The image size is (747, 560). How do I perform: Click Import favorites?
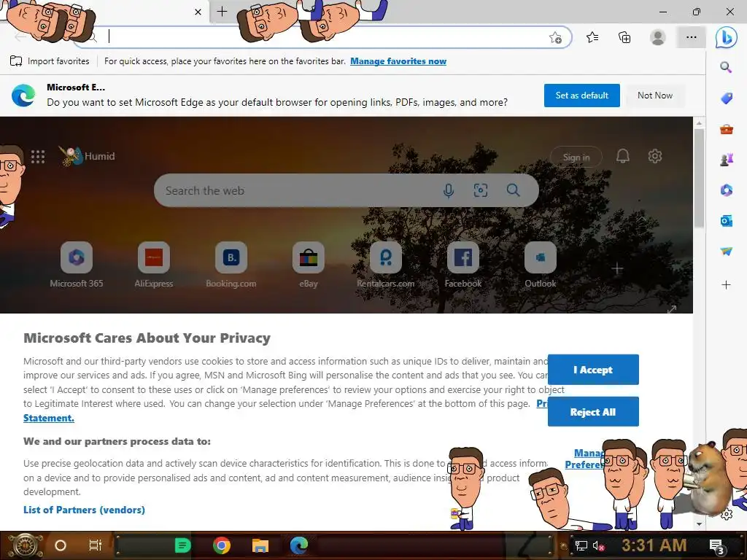coord(50,61)
